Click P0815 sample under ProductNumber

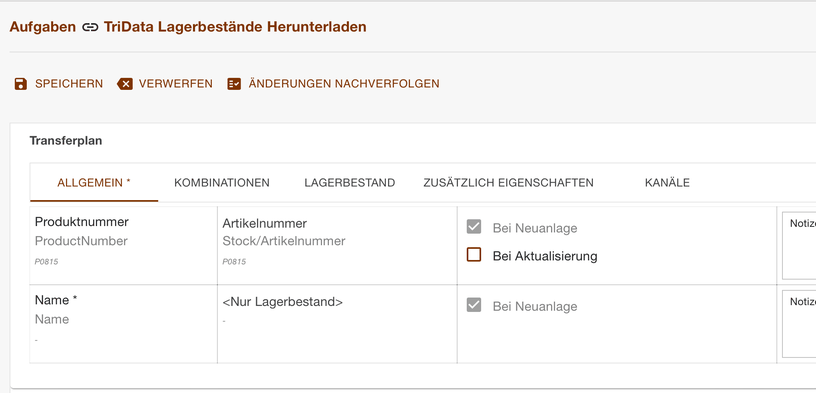(46, 262)
